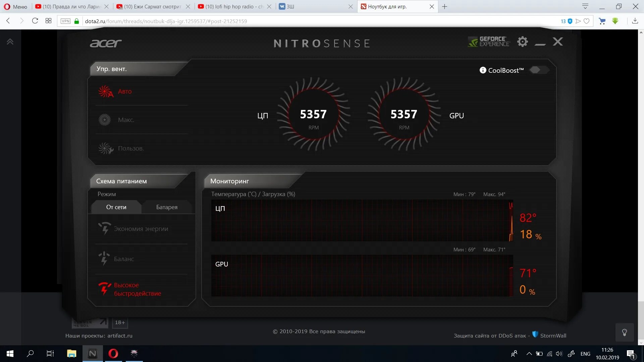This screenshot has height=362, width=644.
Task: Switch to Батарея power tab
Action: click(x=167, y=207)
